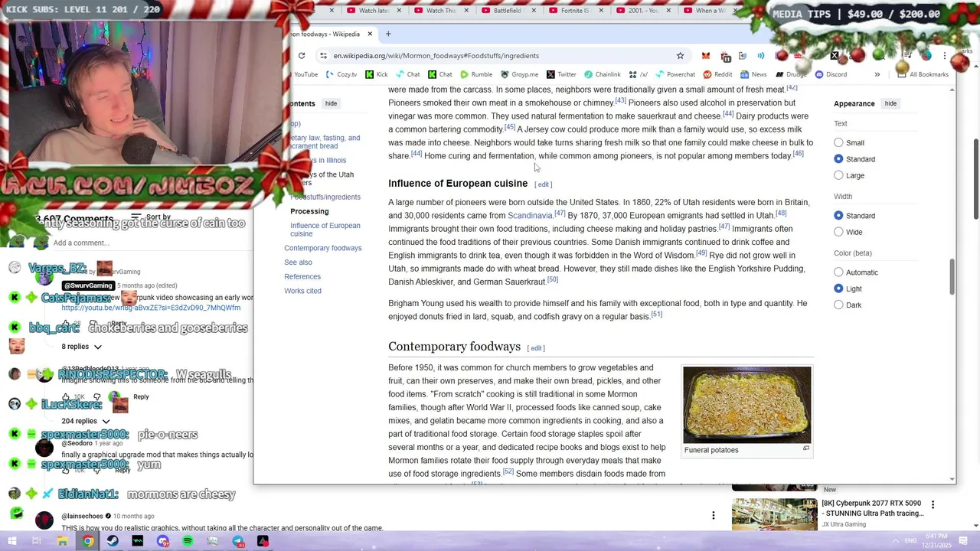Click the MetaMask fox extension icon
The image size is (980, 551).
pos(705,56)
